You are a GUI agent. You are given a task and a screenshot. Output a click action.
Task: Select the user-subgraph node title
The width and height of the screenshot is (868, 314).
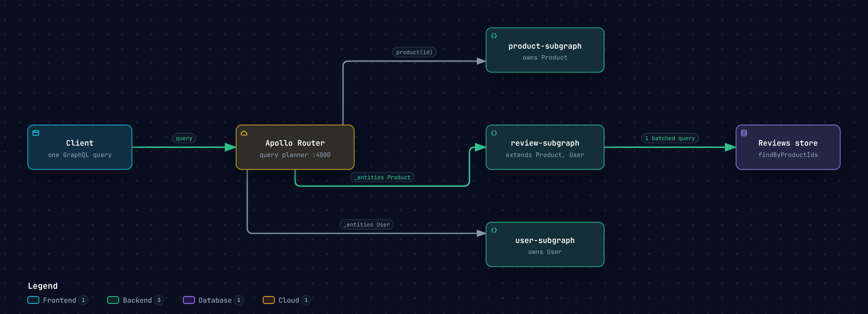click(545, 240)
